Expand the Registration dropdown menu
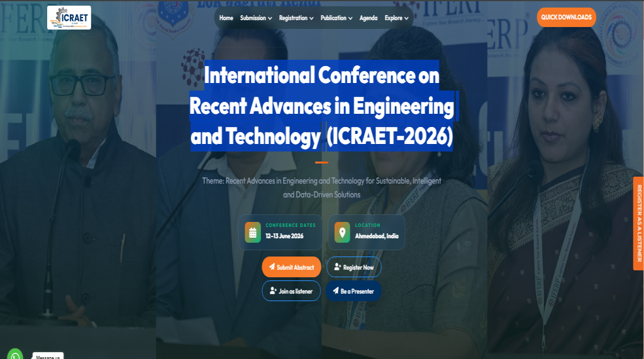 click(296, 18)
